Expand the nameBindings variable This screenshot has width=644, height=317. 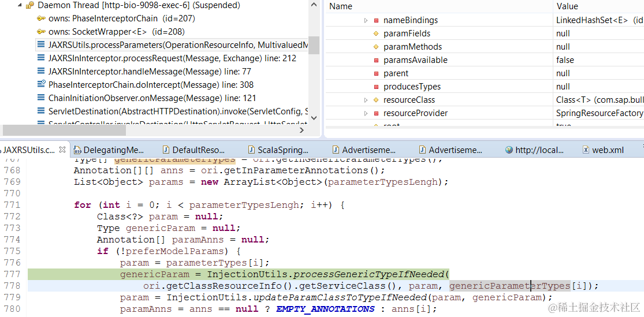click(366, 20)
